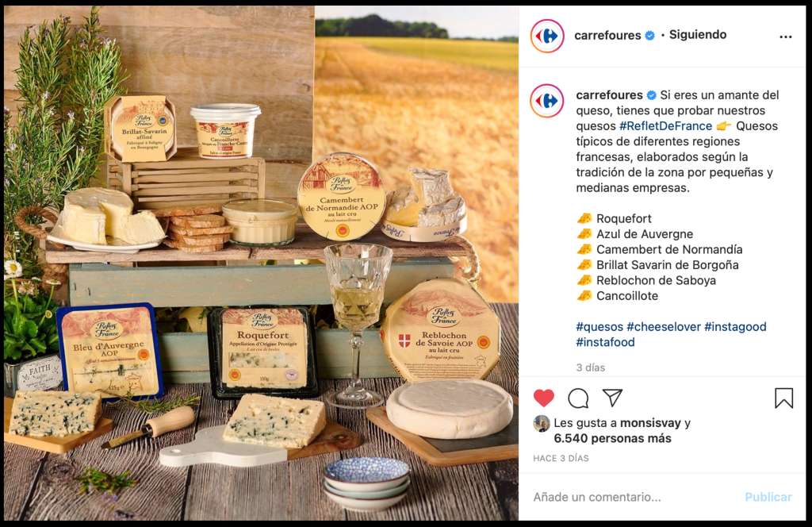Toggle the bookmark save icon
Image resolution: width=812 pixels, height=527 pixels.
(x=783, y=398)
